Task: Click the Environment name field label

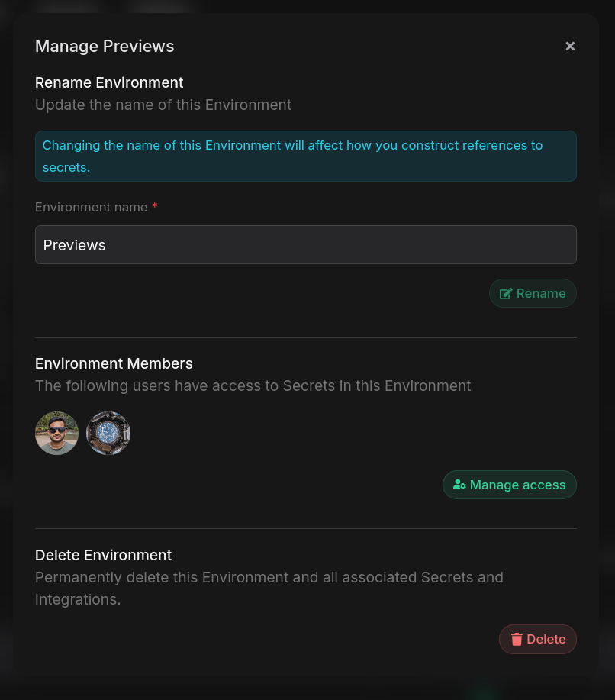Action: (91, 207)
